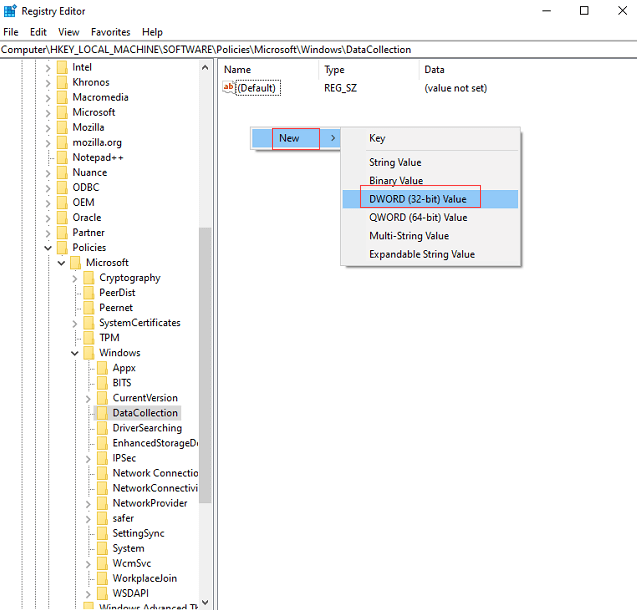Expand the NetworkProvider key
Viewport: 637px width, 610px height.
click(88, 504)
